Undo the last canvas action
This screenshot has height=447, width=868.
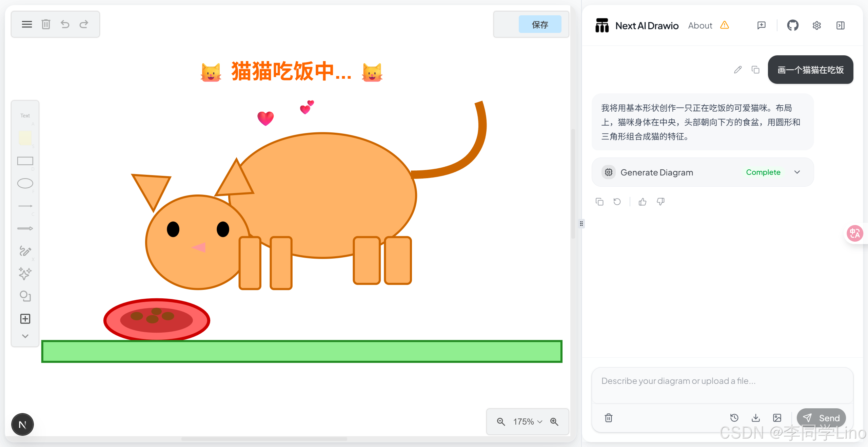[65, 24]
